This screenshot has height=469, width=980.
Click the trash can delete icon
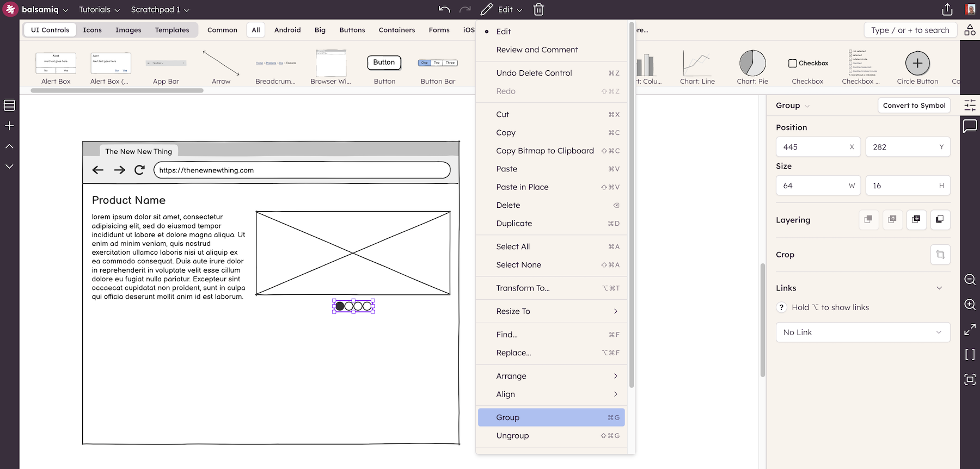click(538, 9)
